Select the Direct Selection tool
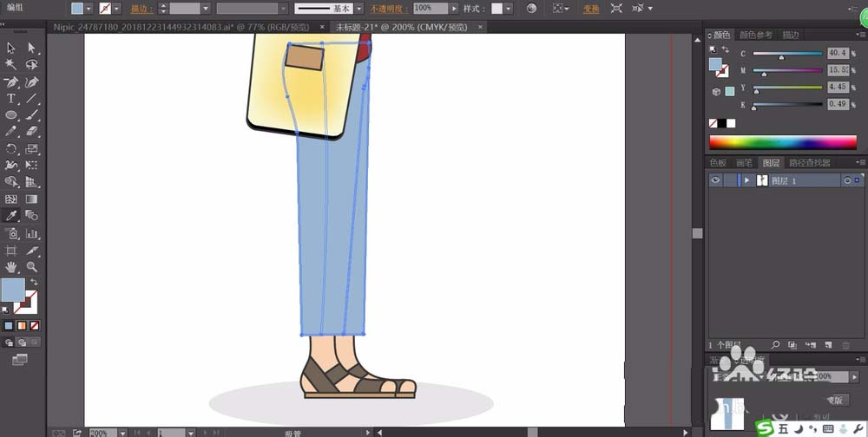Image resolution: width=868 pixels, height=437 pixels. [x=31, y=49]
